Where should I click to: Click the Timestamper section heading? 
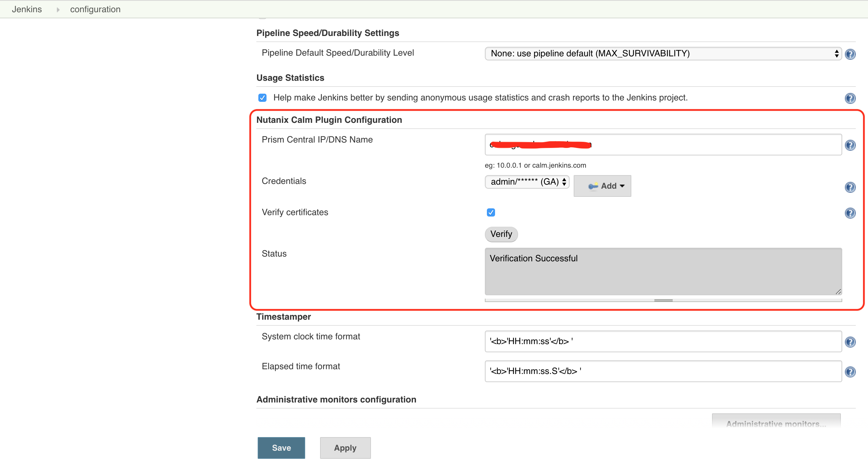click(283, 317)
